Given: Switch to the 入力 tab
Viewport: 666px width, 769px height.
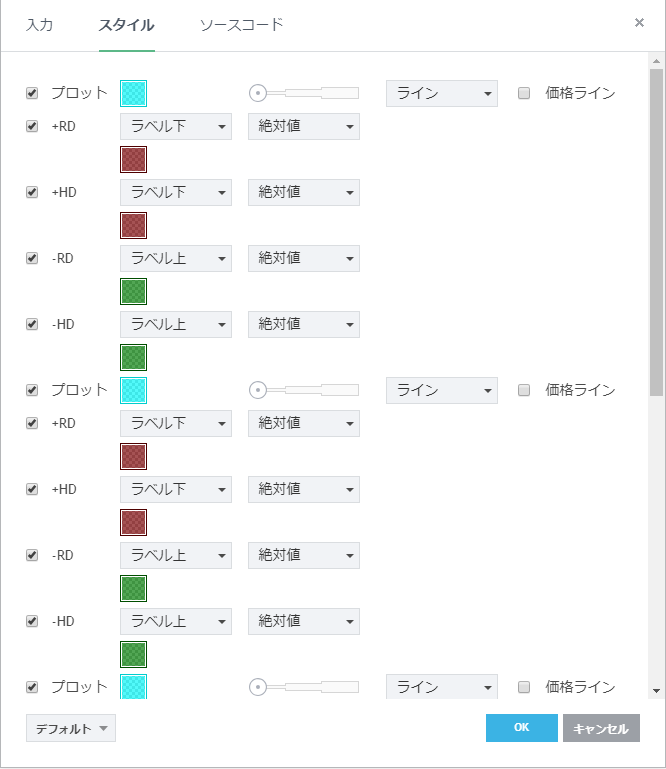Looking at the screenshot, I should click(40, 25).
